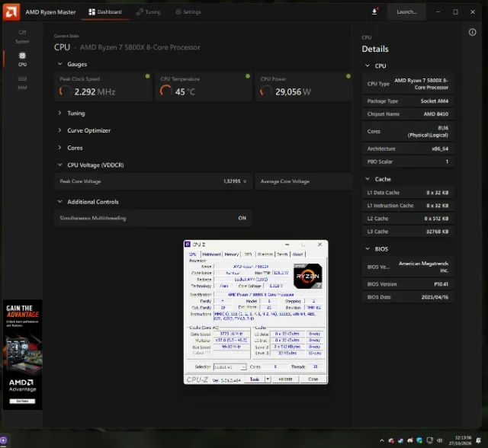Click the Architecture x86_64 row
Viewport: 488px width, 448px height.
tap(408, 149)
